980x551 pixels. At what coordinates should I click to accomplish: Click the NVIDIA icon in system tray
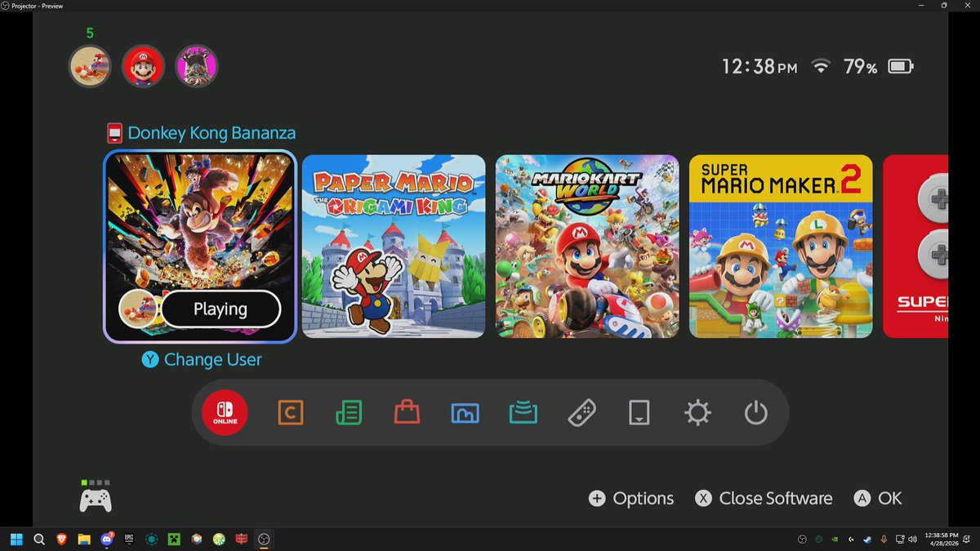(x=835, y=540)
